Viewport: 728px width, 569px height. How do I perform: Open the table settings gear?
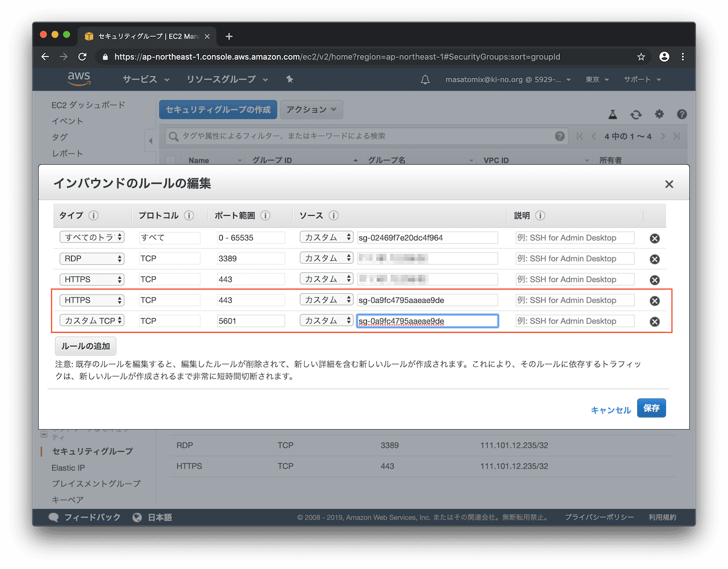click(x=659, y=114)
